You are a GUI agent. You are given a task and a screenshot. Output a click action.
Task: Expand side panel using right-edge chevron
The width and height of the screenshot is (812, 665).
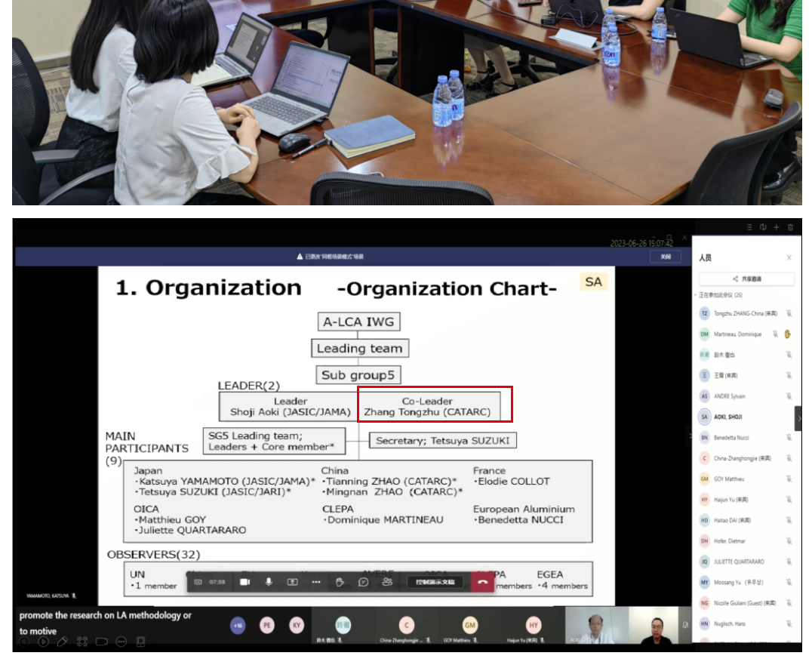pyautogui.click(x=798, y=417)
